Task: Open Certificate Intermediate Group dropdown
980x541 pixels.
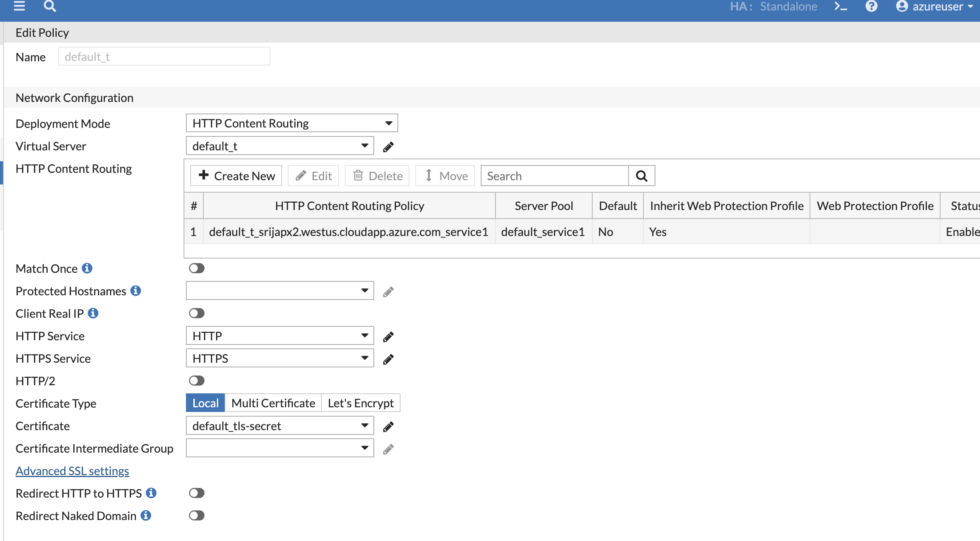Action: [x=280, y=448]
